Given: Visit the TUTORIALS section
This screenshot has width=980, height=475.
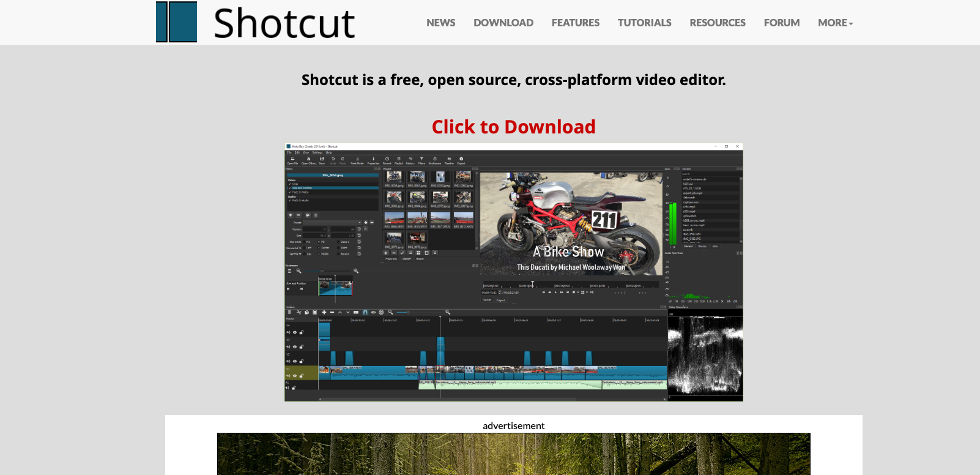Looking at the screenshot, I should pyautogui.click(x=644, y=23).
